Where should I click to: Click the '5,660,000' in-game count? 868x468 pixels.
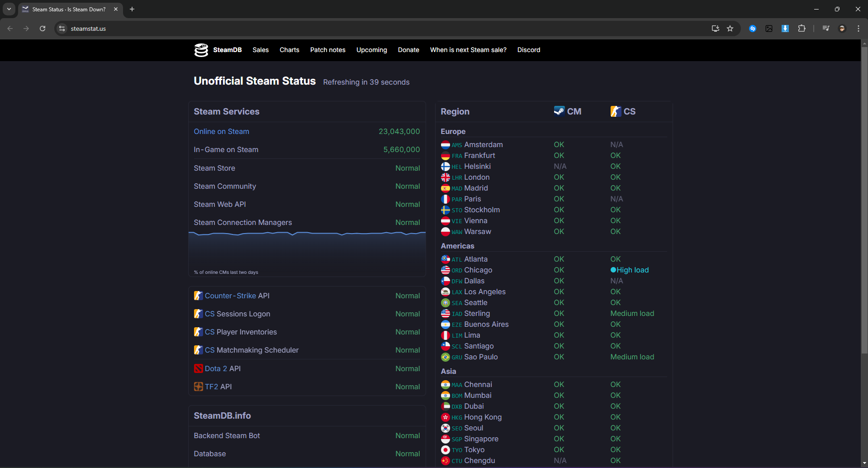(x=402, y=149)
